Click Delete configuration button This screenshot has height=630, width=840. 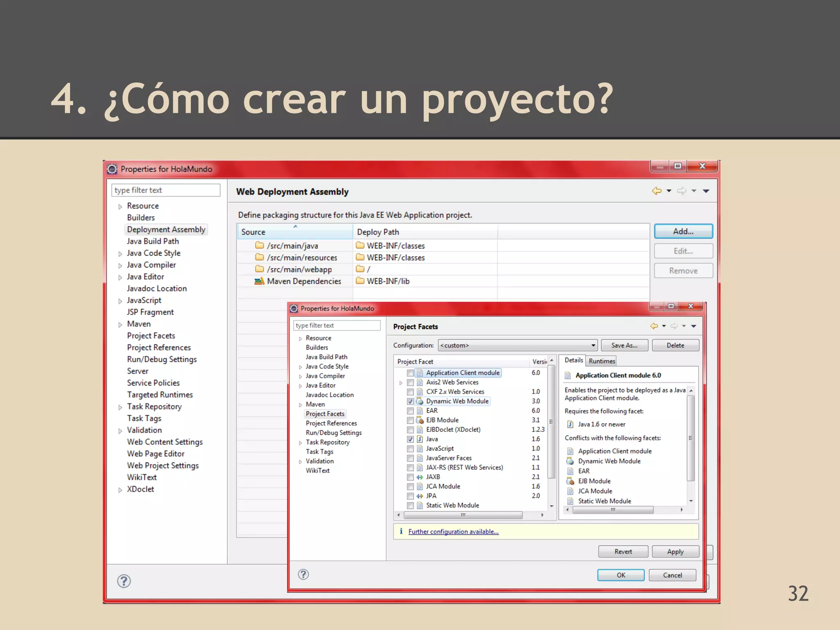(x=675, y=345)
